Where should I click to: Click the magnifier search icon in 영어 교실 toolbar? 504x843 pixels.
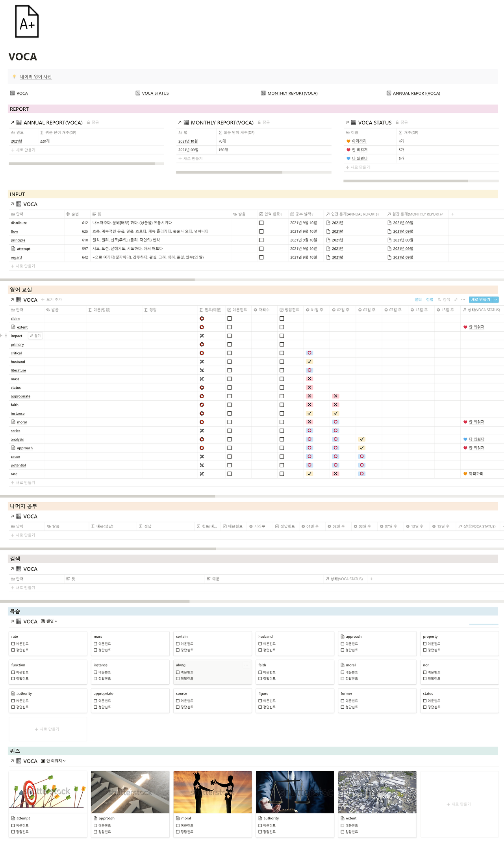pyautogui.click(x=439, y=300)
